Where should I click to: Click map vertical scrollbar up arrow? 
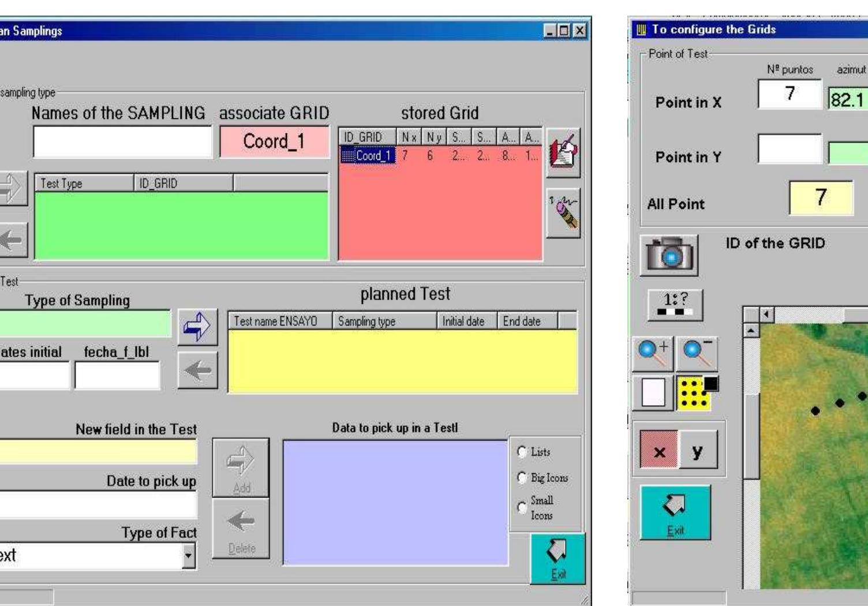750,331
